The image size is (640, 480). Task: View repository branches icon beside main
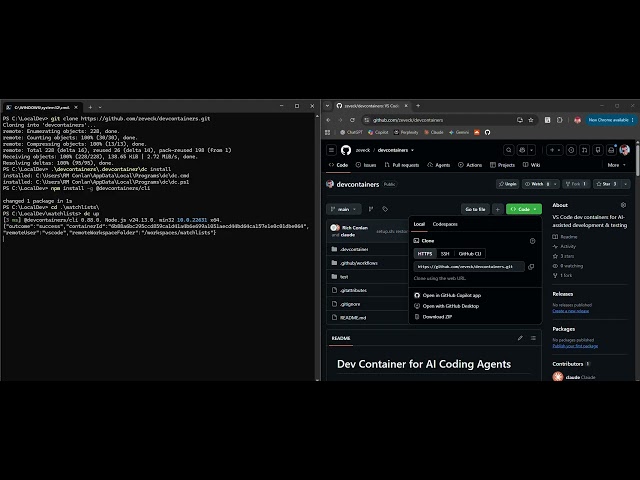[371, 209]
